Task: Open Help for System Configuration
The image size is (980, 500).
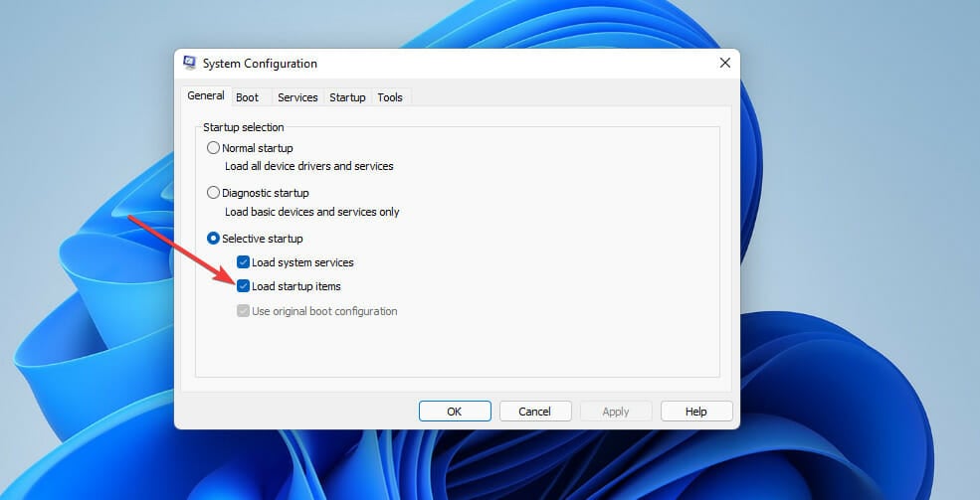Action: pyautogui.click(x=696, y=412)
